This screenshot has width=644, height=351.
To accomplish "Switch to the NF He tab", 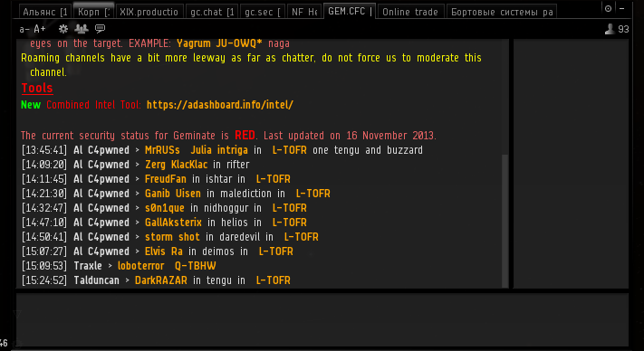I will click(x=304, y=12).
